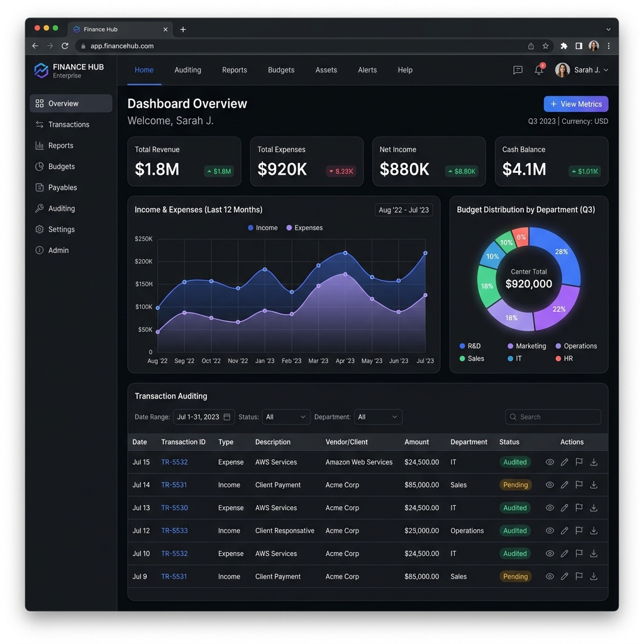Bookmark this page with the star icon
Screen dimensions: 644x644
545,46
